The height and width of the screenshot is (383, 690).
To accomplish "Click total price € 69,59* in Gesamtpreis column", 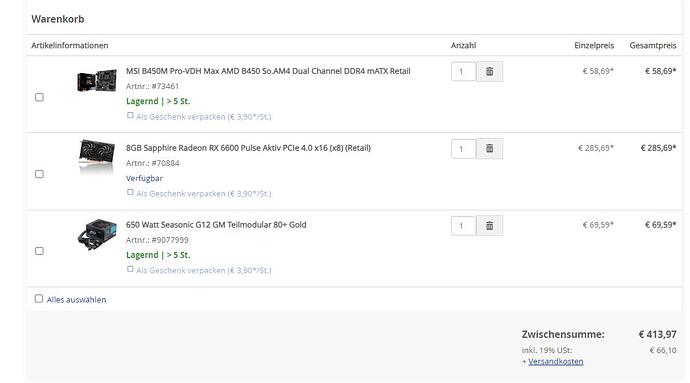I will point(661,225).
